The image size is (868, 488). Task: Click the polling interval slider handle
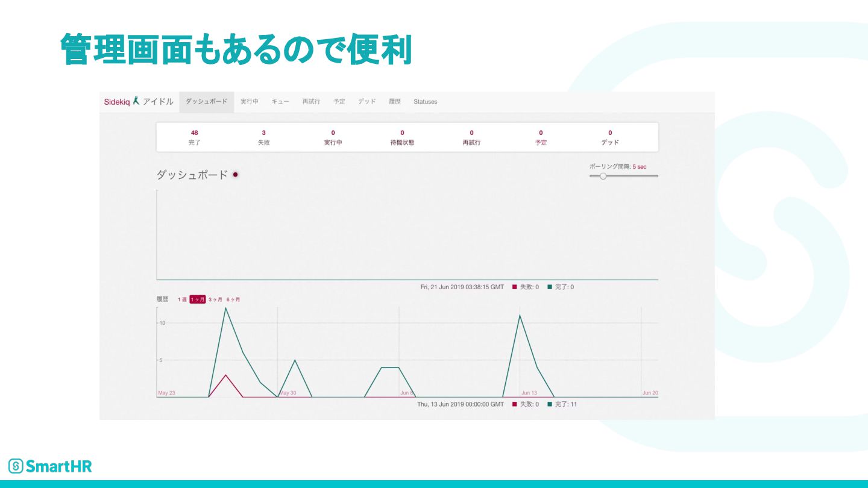click(603, 176)
